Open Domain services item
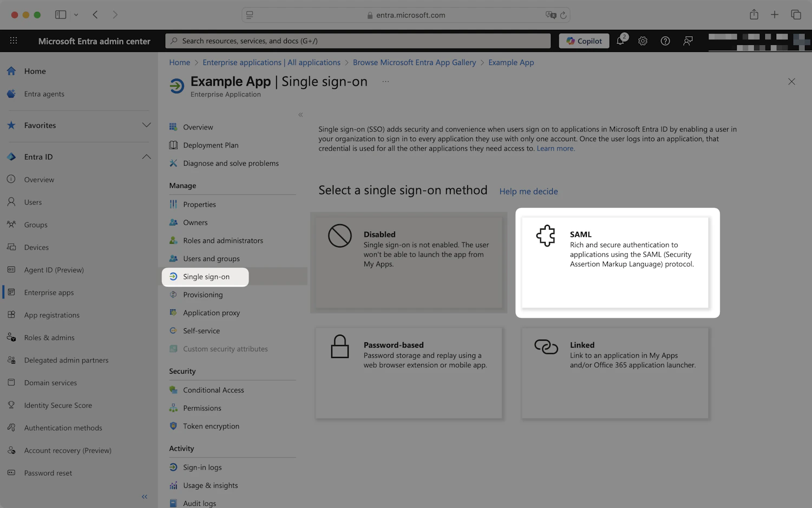Image resolution: width=812 pixels, height=508 pixels. tap(50, 382)
